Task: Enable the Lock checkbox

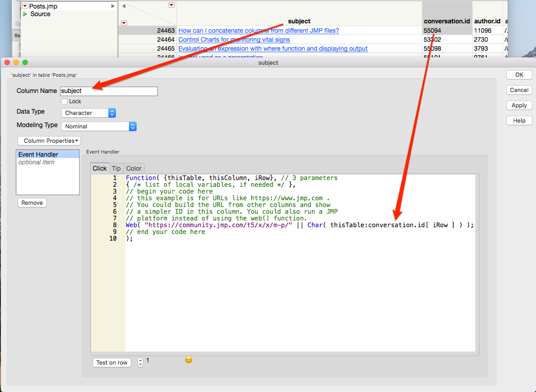Action: tap(64, 101)
